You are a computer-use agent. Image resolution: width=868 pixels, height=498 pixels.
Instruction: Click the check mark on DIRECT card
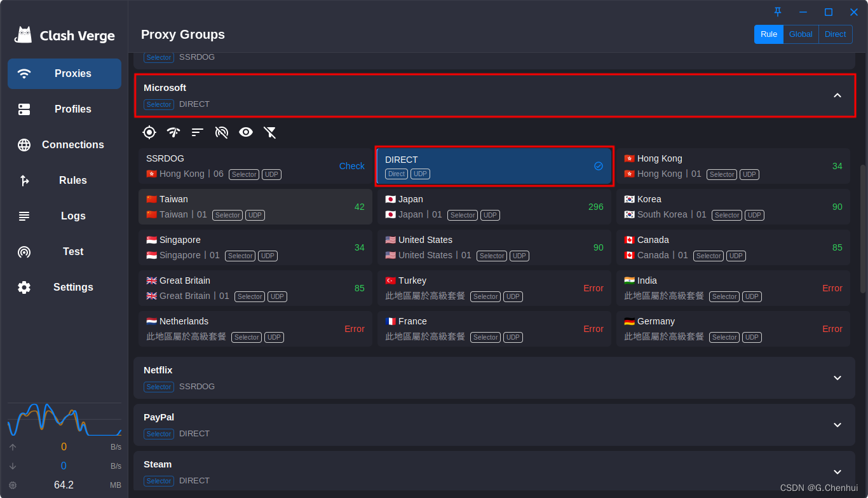click(599, 166)
